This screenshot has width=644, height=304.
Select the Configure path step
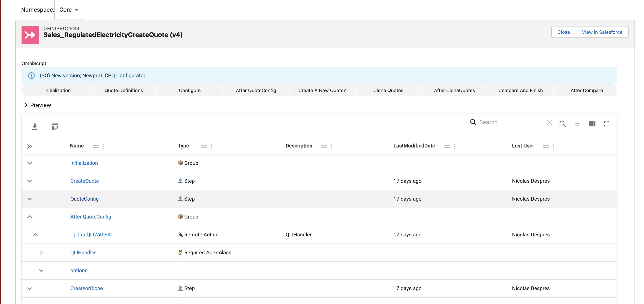(190, 90)
